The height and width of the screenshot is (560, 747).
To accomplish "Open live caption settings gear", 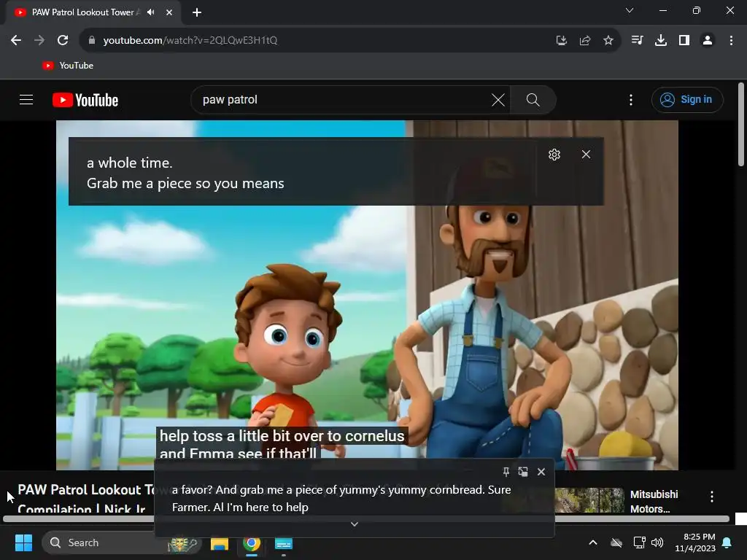I will tap(554, 155).
